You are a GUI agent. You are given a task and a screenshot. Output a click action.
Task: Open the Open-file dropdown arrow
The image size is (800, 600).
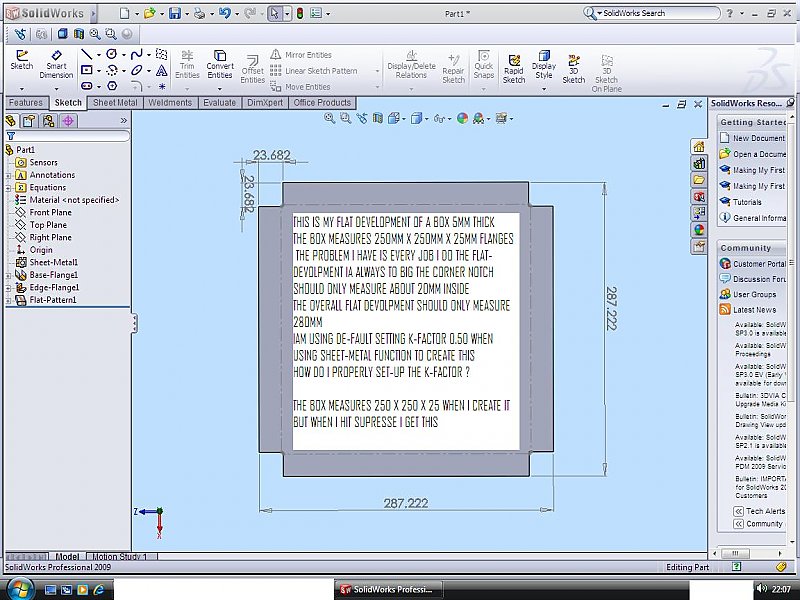[x=162, y=14]
